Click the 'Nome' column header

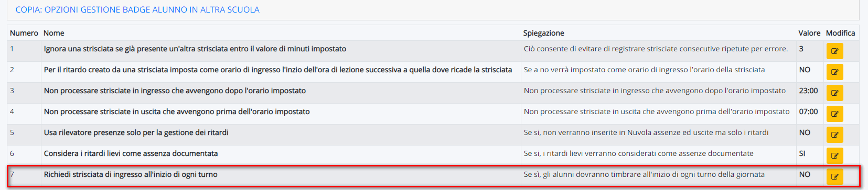(x=54, y=33)
